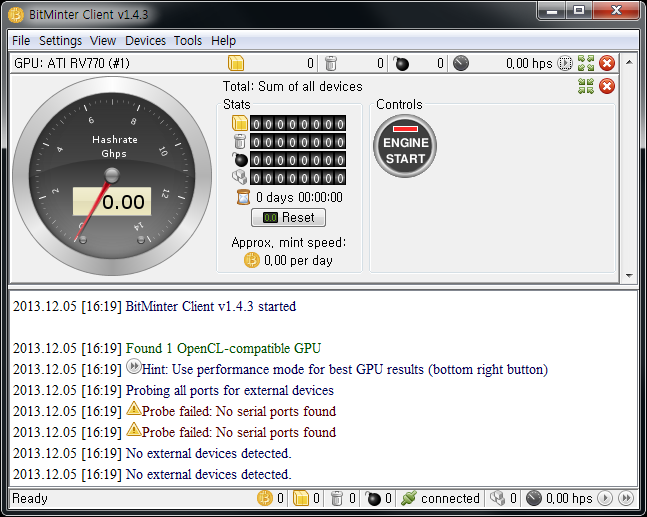The width and height of the screenshot is (647, 517).
Task: Click the Reset stats button
Action: (x=288, y=217)
